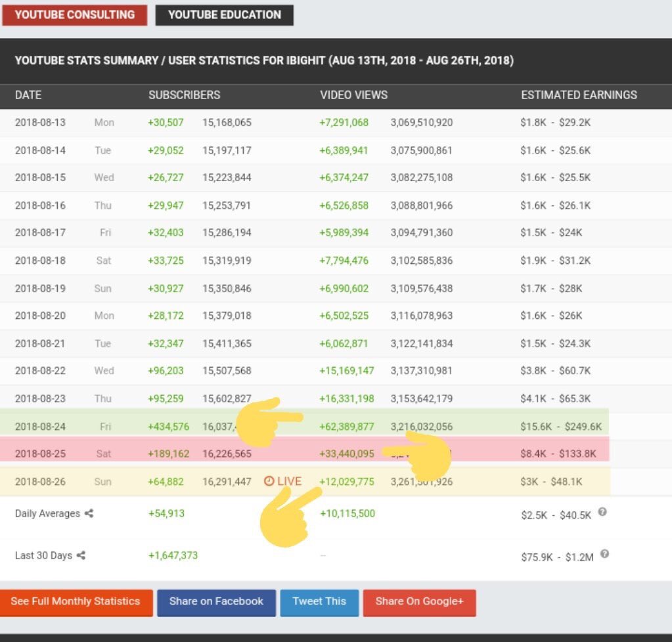Select the 2018-08-16 date cell
The image size is (672, 642).
pos(40,205)
